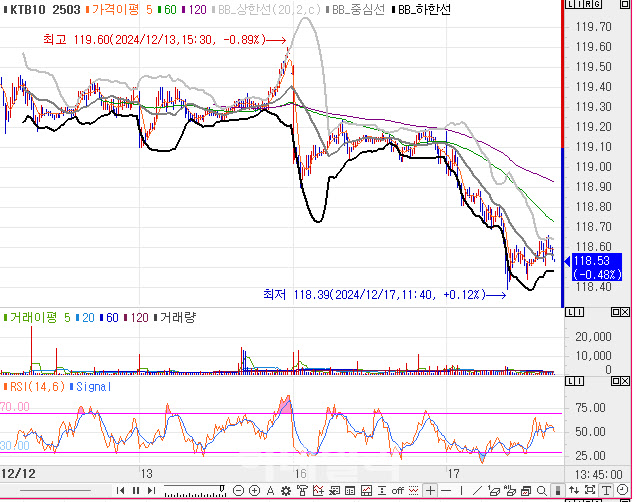Select the crosshair plus tool

coord(430,490)
